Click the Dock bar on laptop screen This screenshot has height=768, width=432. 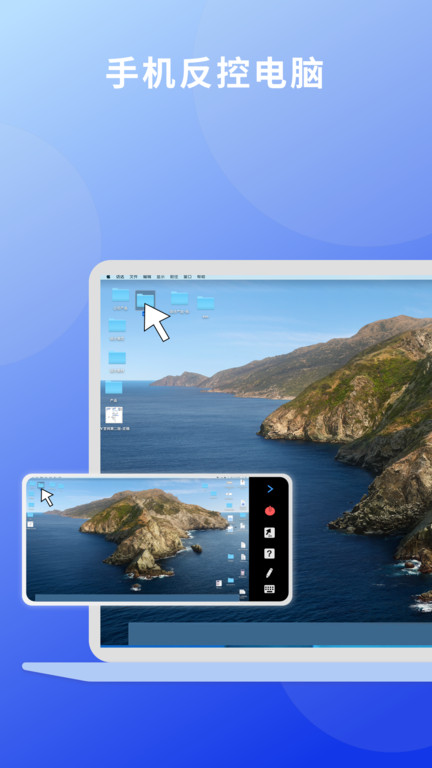point(280,634)
